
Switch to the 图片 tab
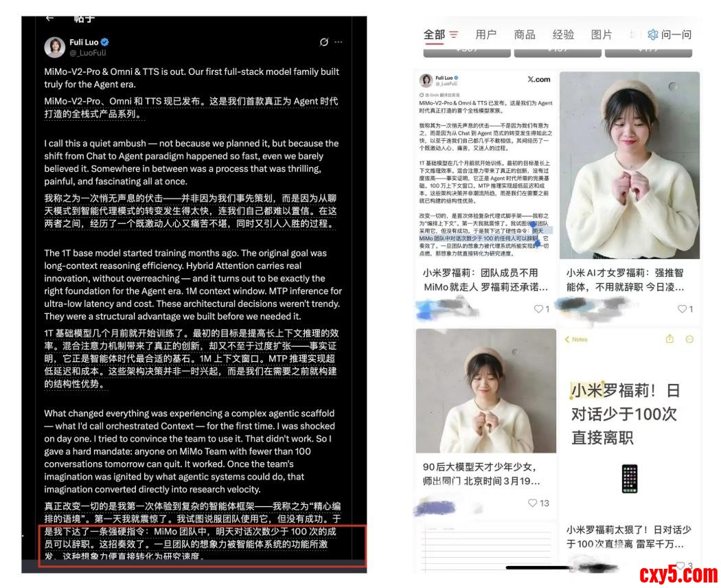coord(602,34)
